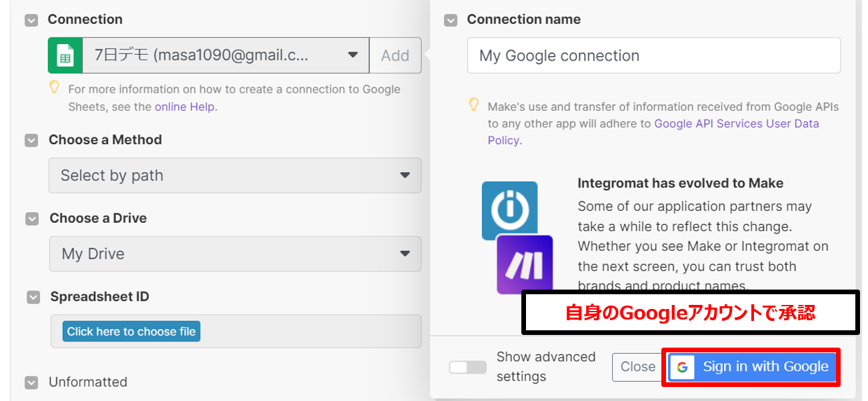Open the My Drive dropdown
Viewport: 868px width, 401px height.
235,254
